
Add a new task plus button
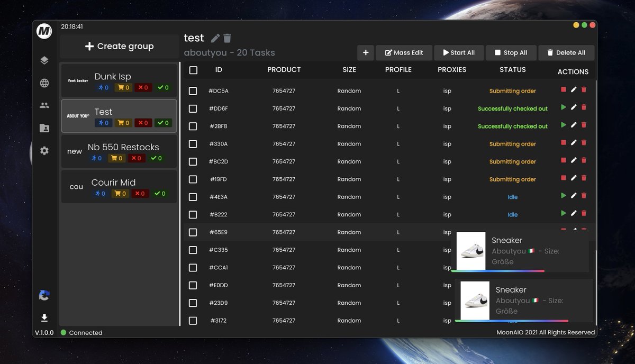pos(366,52)
